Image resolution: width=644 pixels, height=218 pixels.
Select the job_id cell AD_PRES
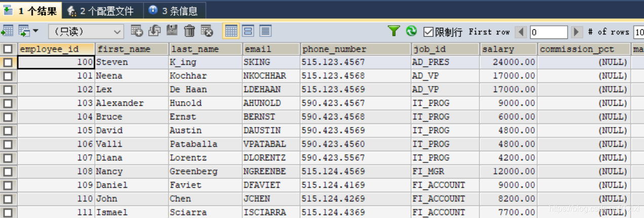coord(445,62)
